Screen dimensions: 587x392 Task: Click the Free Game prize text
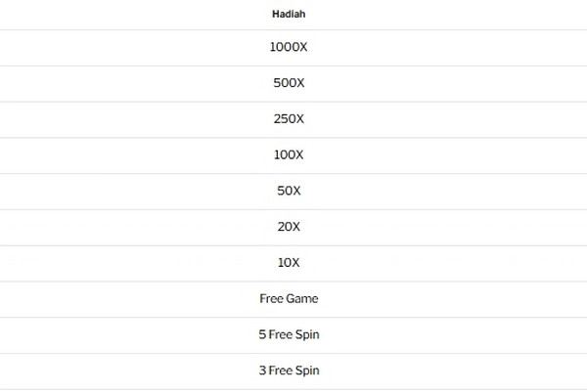coord(288,299)
